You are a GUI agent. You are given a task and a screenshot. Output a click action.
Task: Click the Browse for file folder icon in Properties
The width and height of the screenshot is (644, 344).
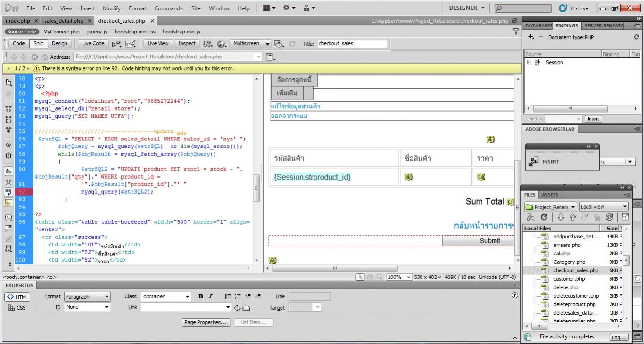click(x=246, y=308)
